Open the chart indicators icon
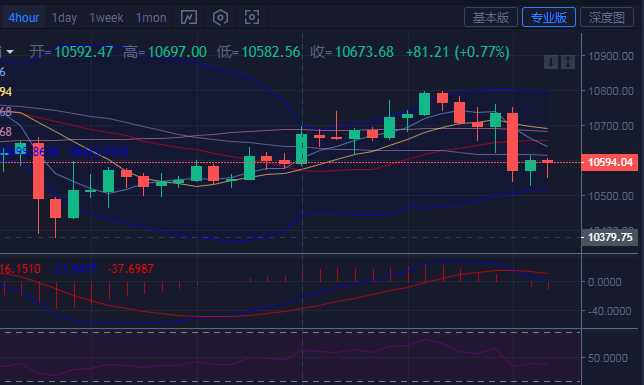644x385 pixels. click(189, 17)
